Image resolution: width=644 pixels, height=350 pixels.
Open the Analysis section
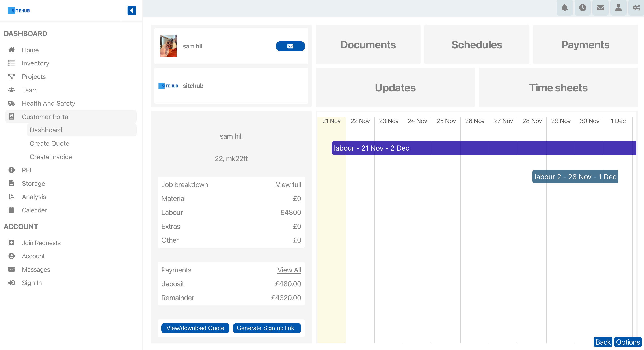(34, 197)
